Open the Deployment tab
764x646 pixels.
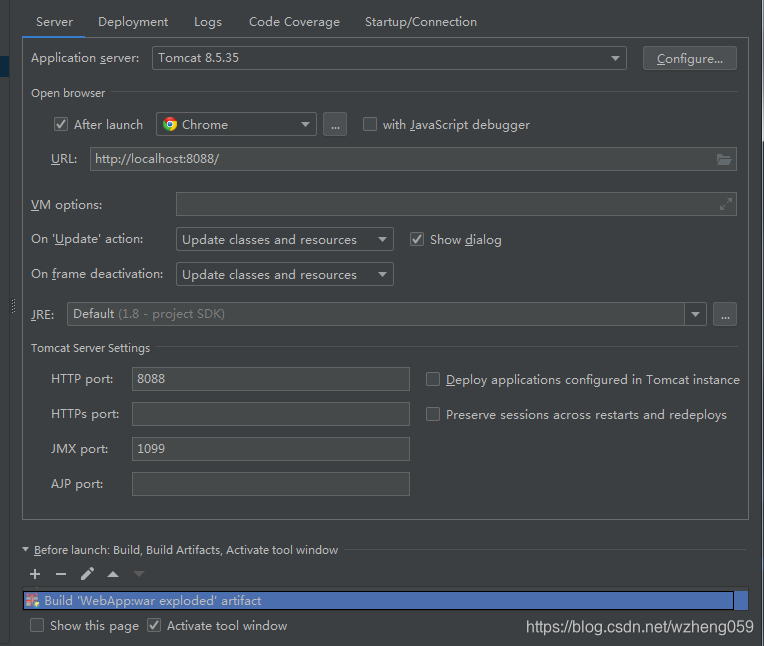pyautogui.click(x=133, y=22)
